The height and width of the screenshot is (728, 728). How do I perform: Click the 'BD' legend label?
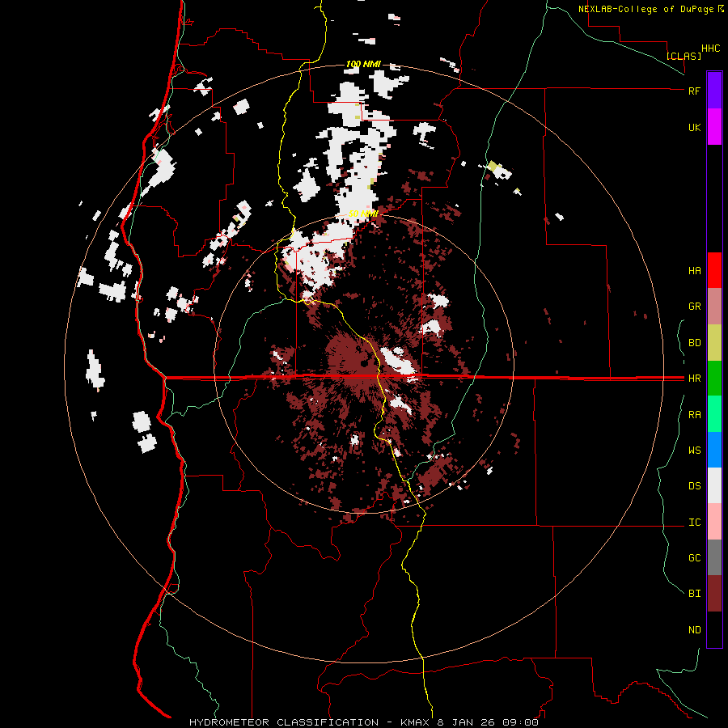pyautogui.click(x=694, y=343)
